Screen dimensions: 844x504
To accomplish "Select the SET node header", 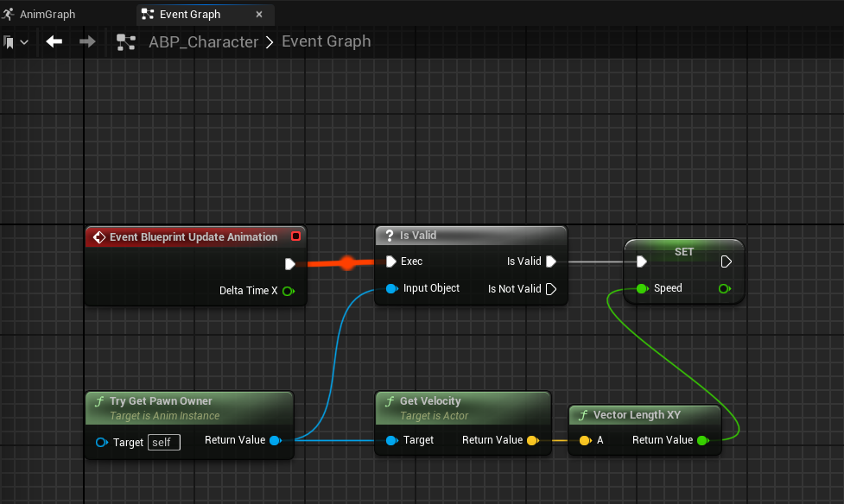I will pos(684,251).
